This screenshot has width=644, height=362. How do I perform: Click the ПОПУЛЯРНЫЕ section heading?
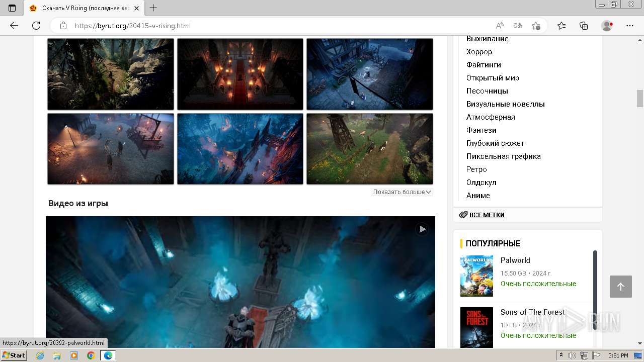(x=493, y=243)
